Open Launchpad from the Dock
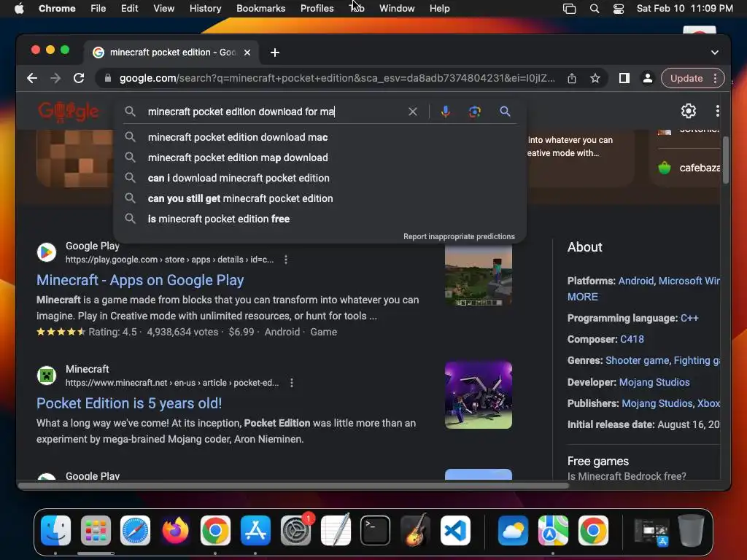Screen dimensions: 747x560 coord(96,530)
